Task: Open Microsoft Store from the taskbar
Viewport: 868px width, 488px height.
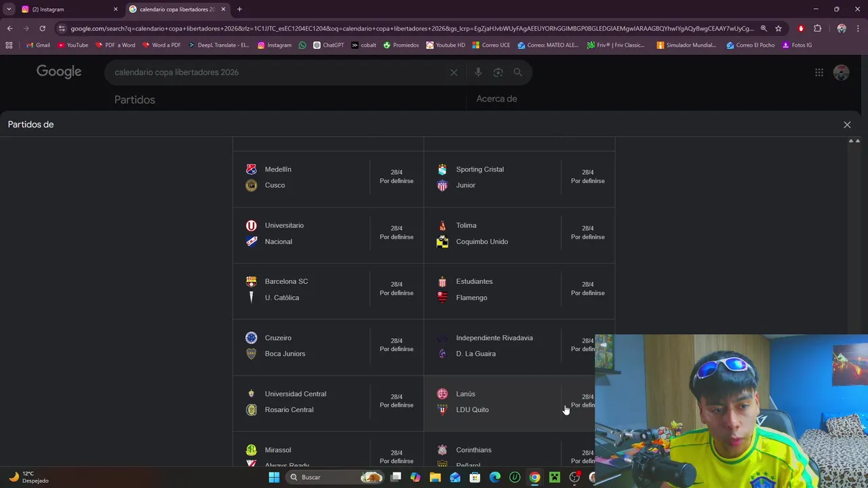Action: (475, 477)
